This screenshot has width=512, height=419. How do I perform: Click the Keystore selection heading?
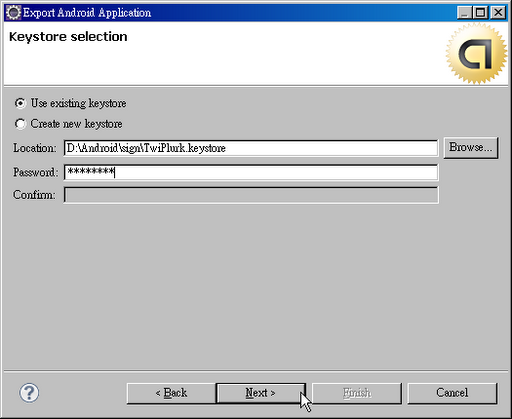(x=68, y=37)
